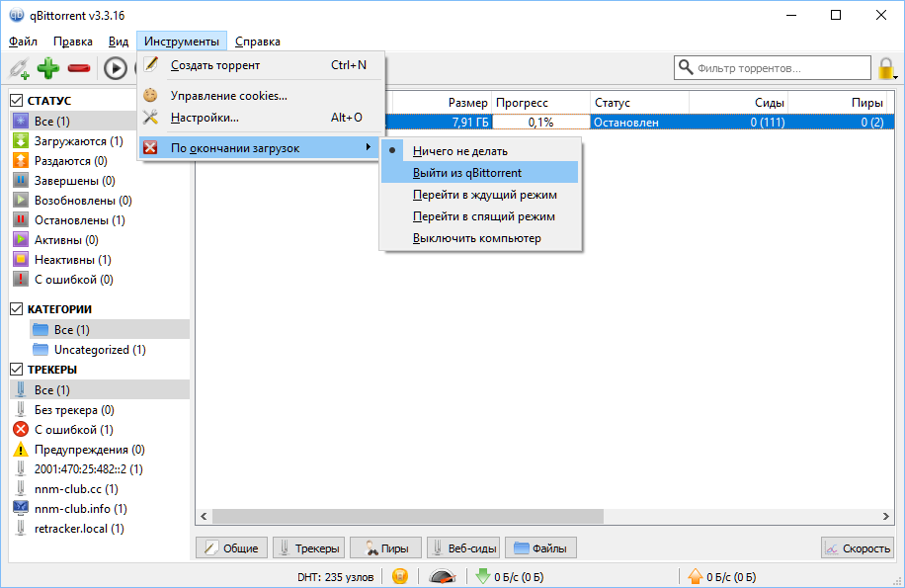Open 'Настройки...' from the tools menu
The height and width of the screenshot is (588, 905).
pos(260,118)
